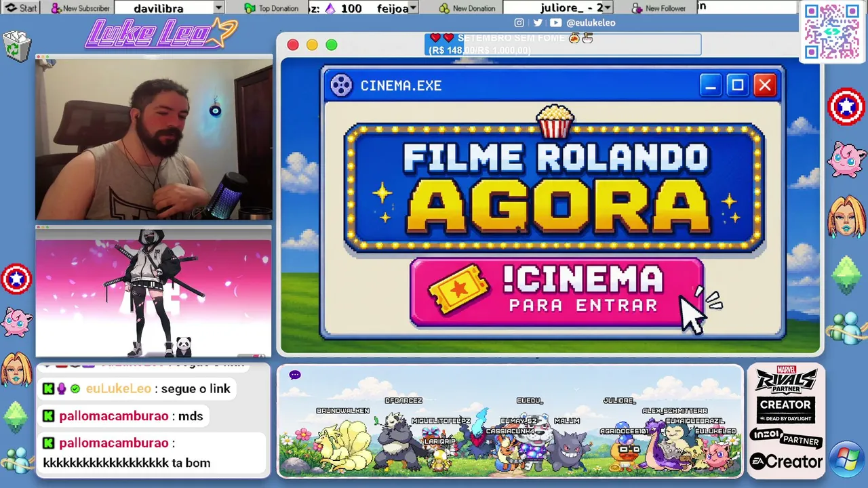This screenshot has height=488, width=868.
Task: Click the Filme Rolando Agora marquee banner
Action: (x=555, y=188)
